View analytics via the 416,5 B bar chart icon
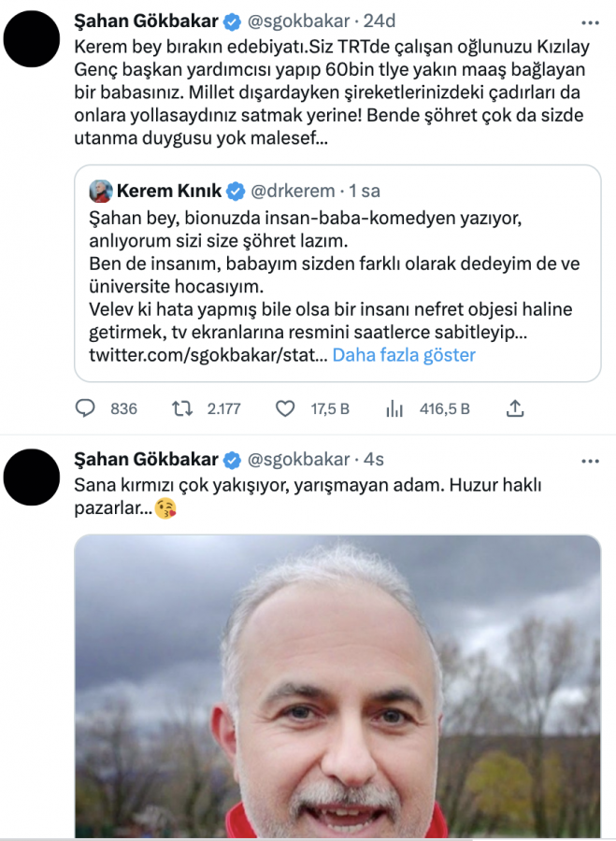This screenshot has width=616, height=841. (x=394, y=409)
